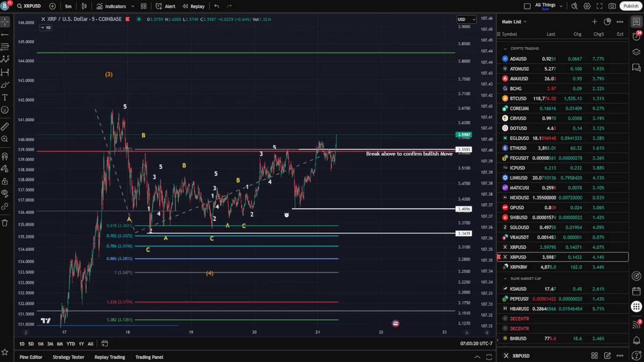This screenshot has width=644, height=362.
Task: Select the ruler measure tool
Action: coord(5,127)
